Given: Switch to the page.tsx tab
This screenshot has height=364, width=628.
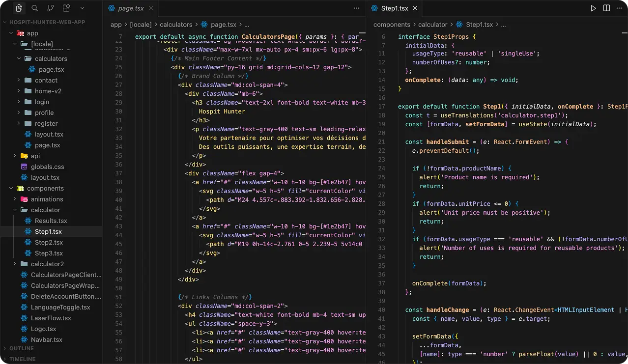Looking at the screenshot, I should [131, 8].
